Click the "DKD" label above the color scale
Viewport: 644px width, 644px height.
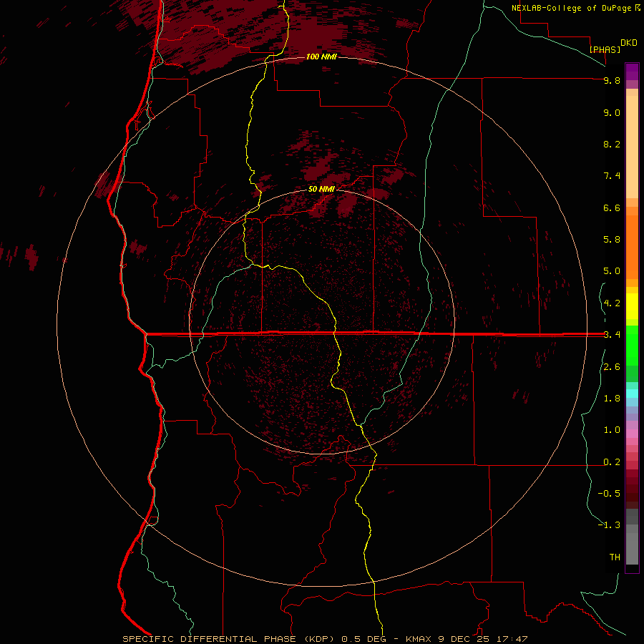tap(629, 43)
